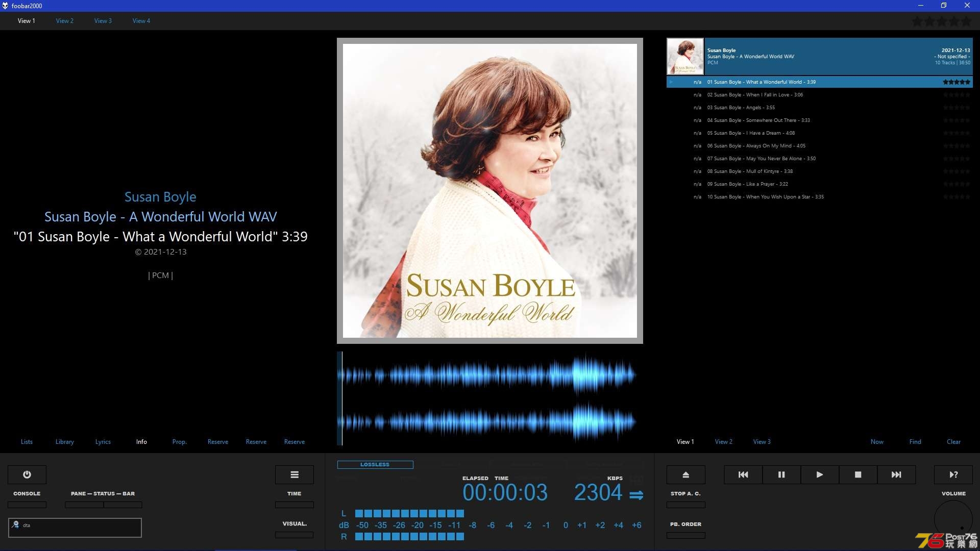Screen dimensions: 980x551
Task: Select track 01 What a Wonderful World
Action: [x=820, y=82]
